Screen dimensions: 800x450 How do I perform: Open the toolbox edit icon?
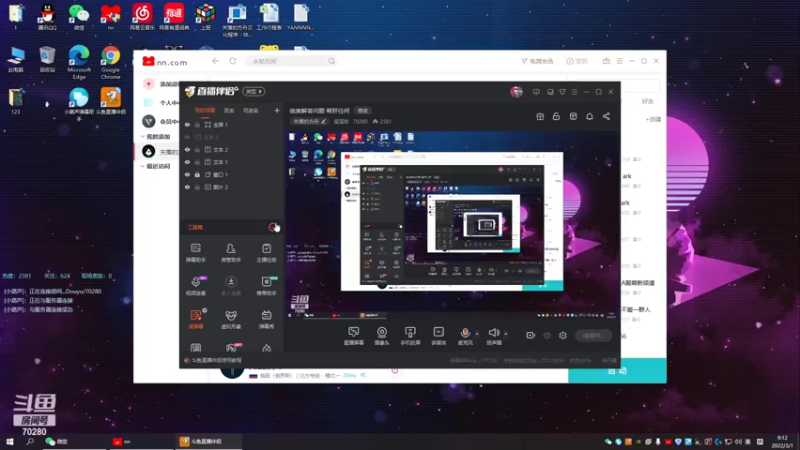[x=272, y=227]
